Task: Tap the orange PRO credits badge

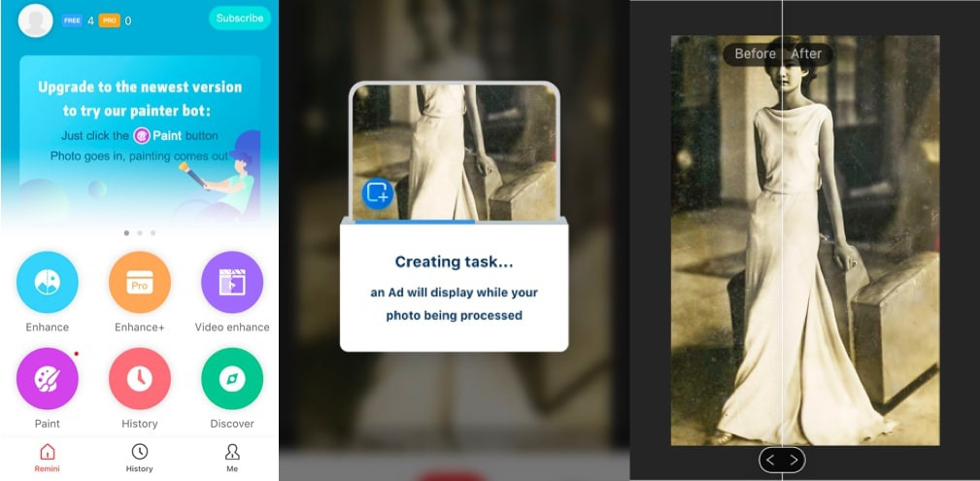Action: point(109,20)
